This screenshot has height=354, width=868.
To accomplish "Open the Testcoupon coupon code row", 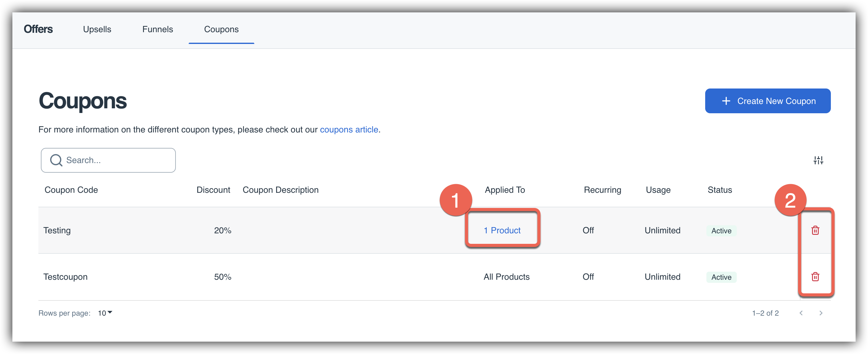I will point(65,277).
